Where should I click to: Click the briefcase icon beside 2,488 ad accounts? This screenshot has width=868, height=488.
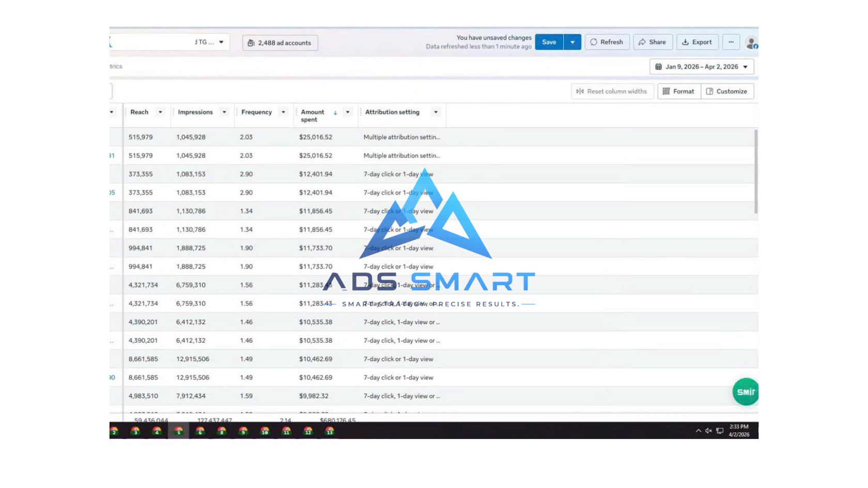click(x=251, y=43)
